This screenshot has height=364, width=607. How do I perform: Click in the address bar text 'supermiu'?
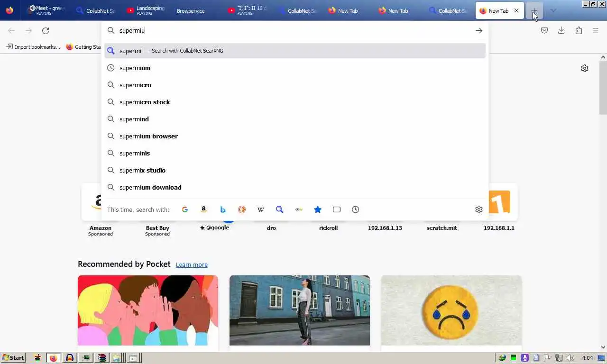click(x=132, y=30)
